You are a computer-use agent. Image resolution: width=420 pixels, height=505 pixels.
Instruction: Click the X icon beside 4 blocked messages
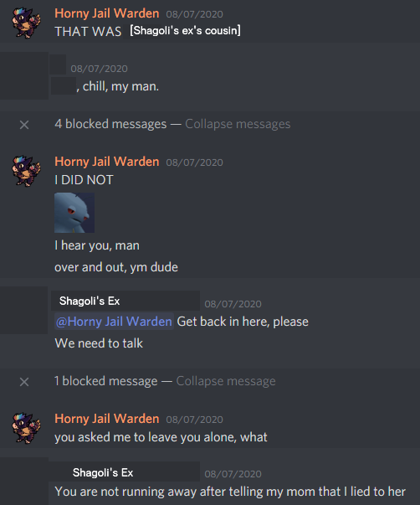pos(24,125)
